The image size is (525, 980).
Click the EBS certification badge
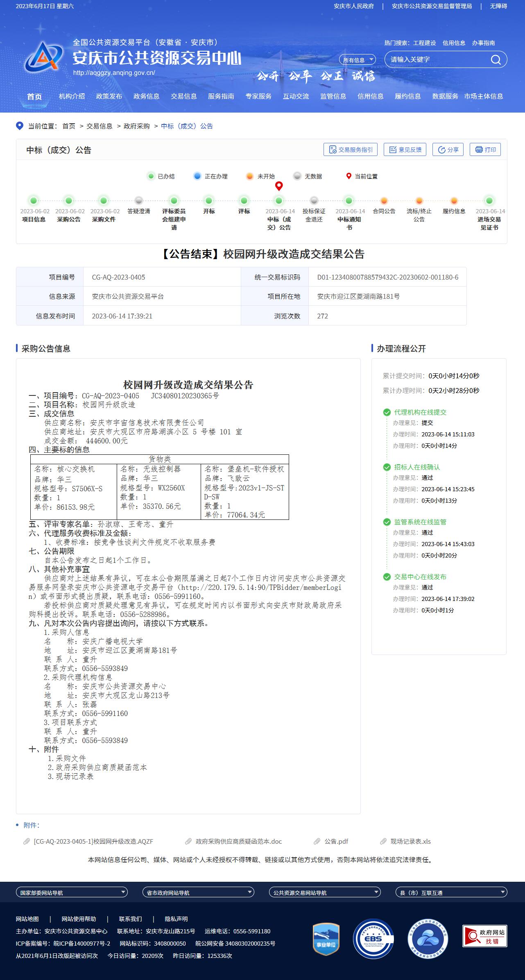(x=373, y=938)
